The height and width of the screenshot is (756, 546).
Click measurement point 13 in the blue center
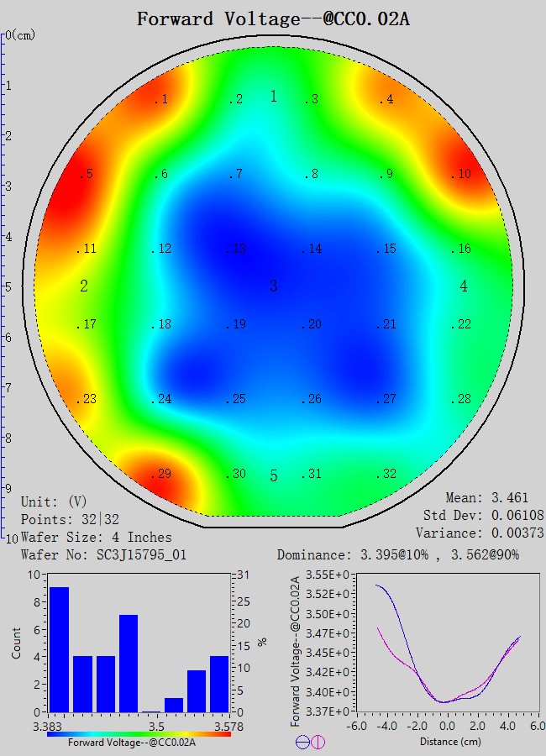(x=236, y=249)
